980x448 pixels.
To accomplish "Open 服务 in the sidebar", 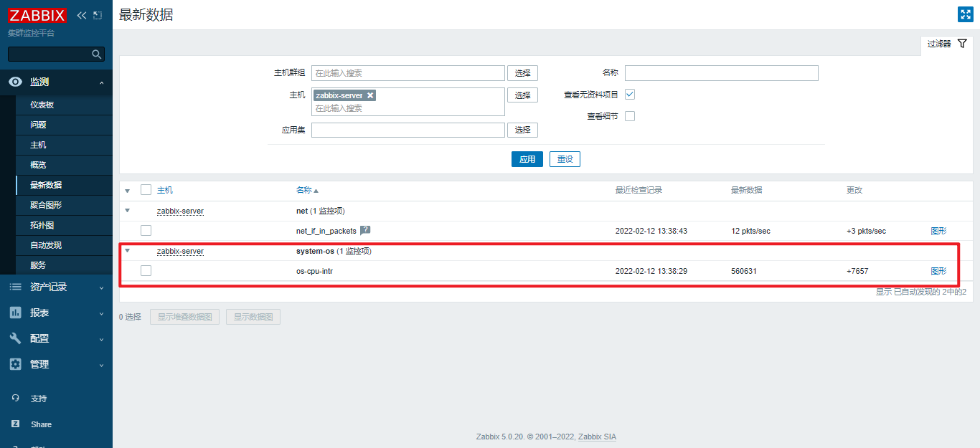I will 64,265.
